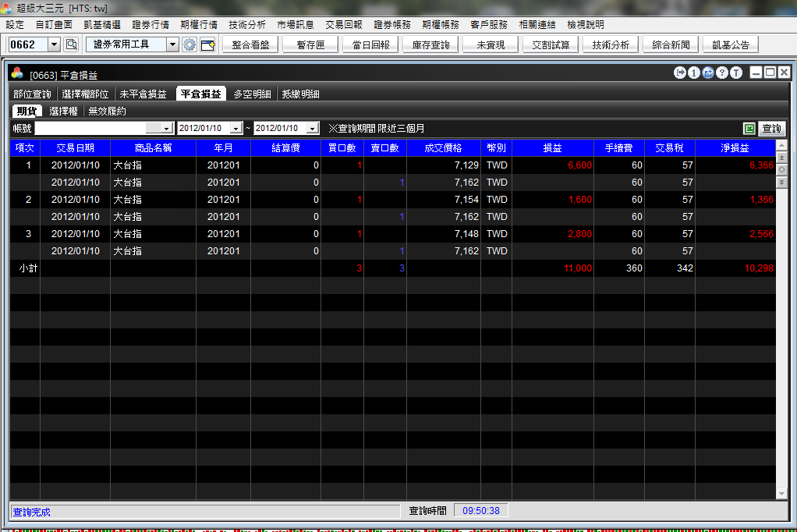Screen dimensions: 797x532
Task: Open the 證券行情 menu
Action: 151,24
